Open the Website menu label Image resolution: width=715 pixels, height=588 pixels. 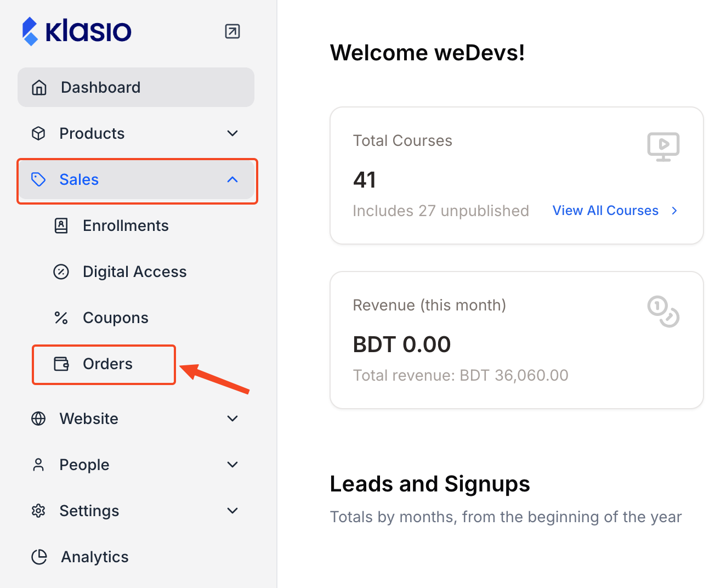[x=89, y=419]
